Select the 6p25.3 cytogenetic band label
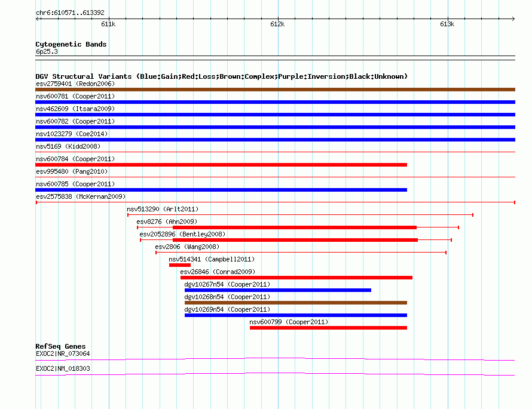The image size is (532, 409). coord(47,51)
